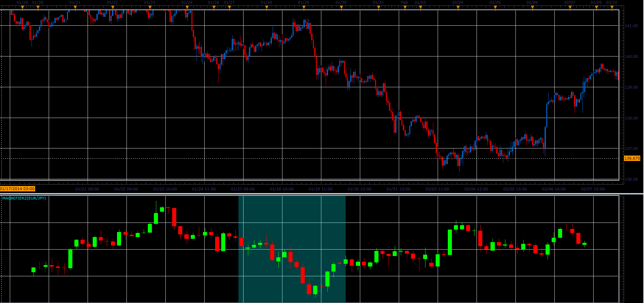The image size is (644, 303).
Task: Select the orange triangle marker under 01/21
Action: tap(75, 7)
